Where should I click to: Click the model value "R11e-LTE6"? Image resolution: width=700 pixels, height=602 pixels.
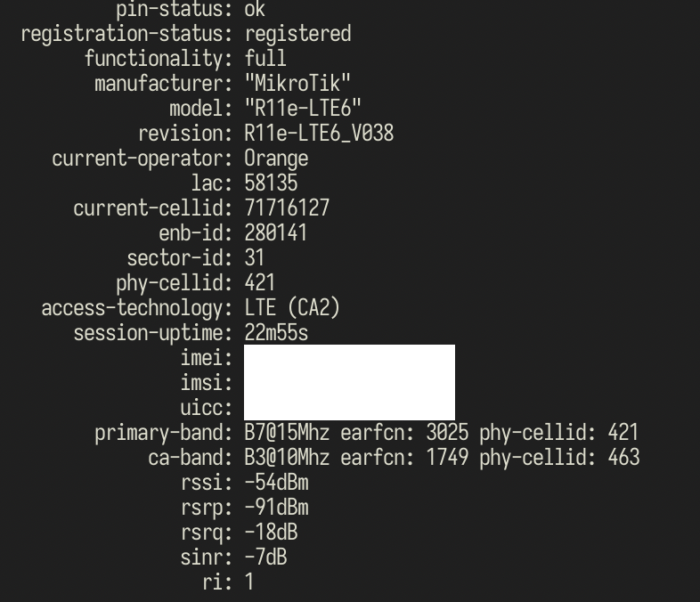[x=303, y=109]
